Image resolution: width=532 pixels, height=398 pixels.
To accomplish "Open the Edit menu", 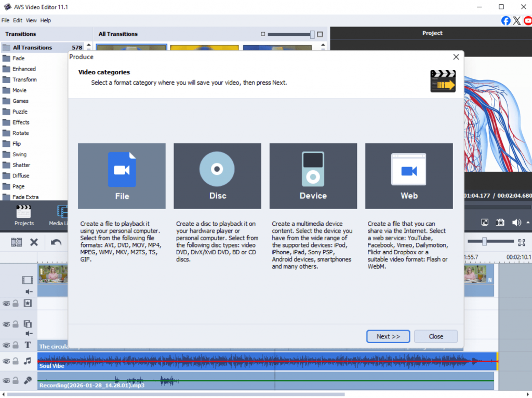I will pyautogui.click(x=18, y=20).
